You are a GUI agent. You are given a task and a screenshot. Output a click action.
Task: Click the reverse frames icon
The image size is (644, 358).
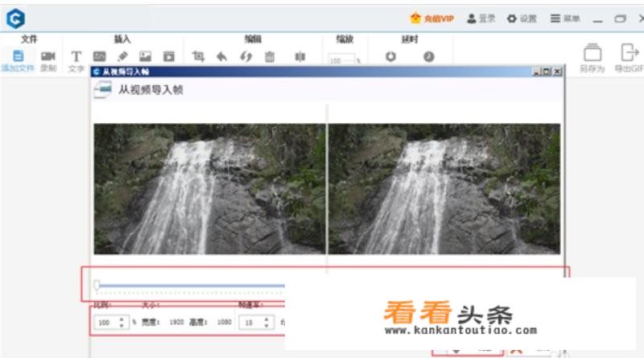pyautogui.click(x=246, y=56)
